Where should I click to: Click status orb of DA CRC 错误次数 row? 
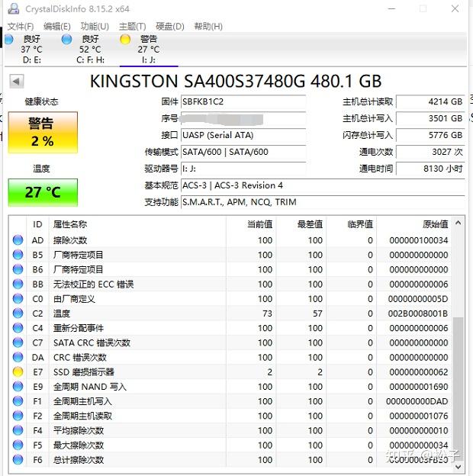point(18,357)
